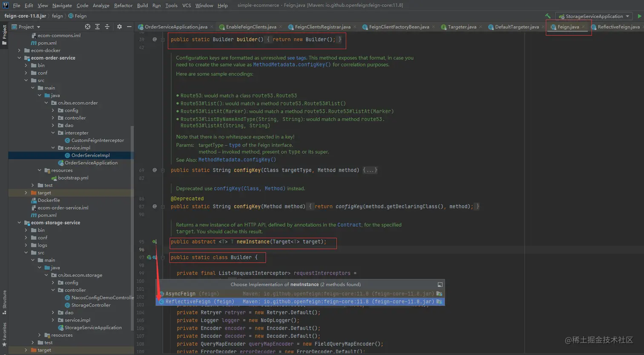Close the Feign.java tab
644x355 pixels.
pos(584,27)
